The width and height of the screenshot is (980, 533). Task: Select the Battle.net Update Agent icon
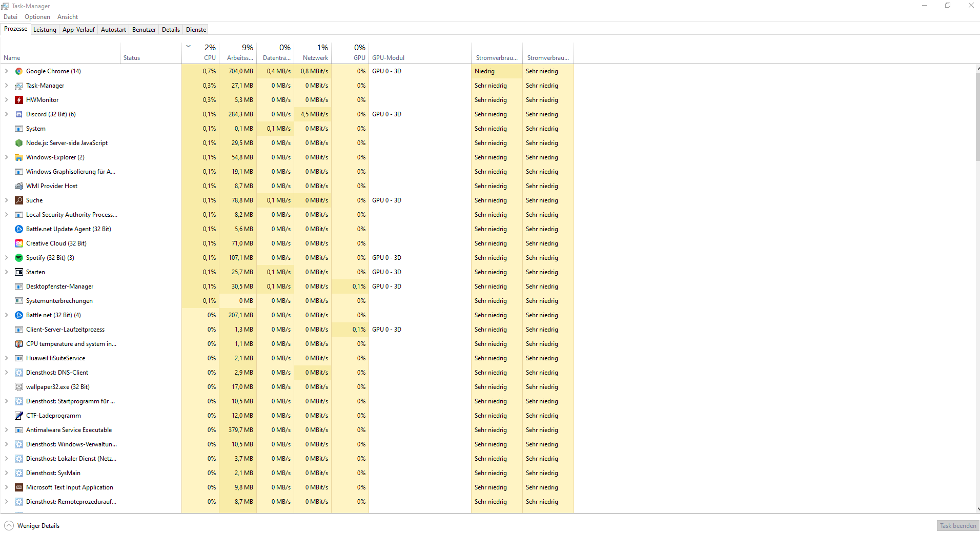(x=19, y=229)
